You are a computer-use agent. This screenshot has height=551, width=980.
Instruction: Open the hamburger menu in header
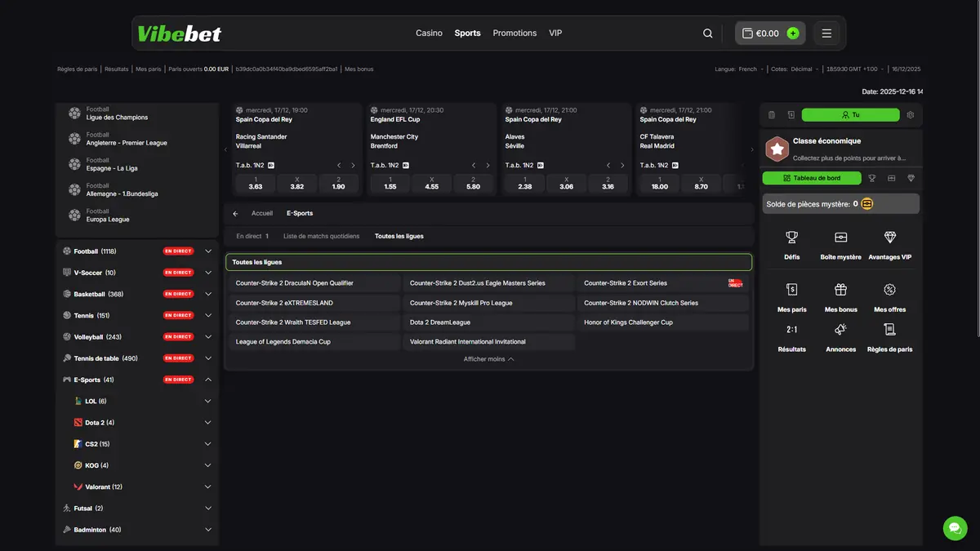pyautogui.click(x=826, y=33)
